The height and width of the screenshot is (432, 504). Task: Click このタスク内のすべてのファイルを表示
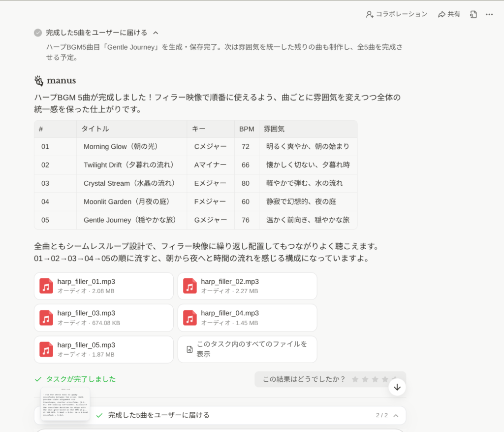[x=252, y=349]
